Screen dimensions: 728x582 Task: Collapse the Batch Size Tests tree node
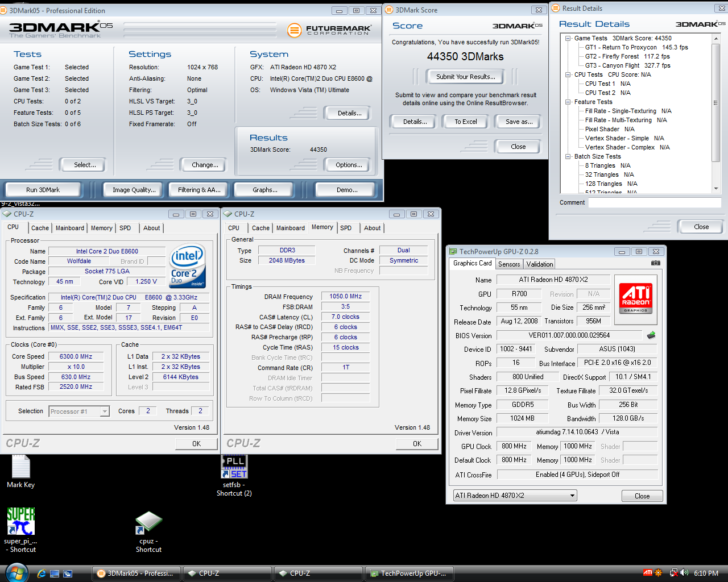coord(568,156)
